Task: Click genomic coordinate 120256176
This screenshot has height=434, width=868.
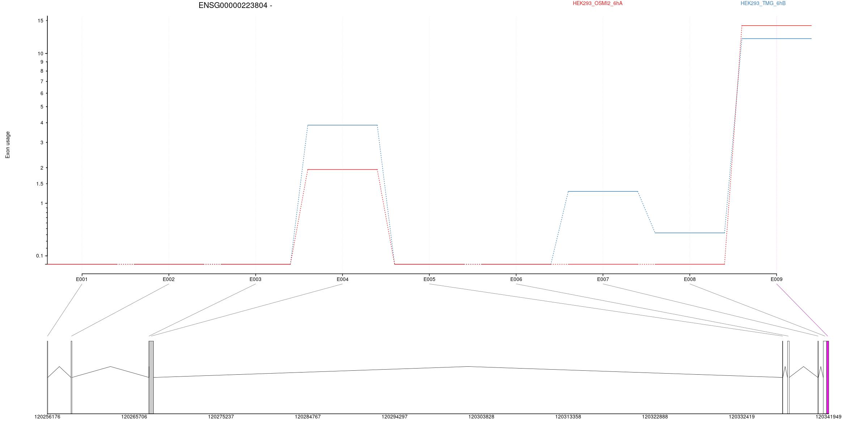Action: (47, 417)
